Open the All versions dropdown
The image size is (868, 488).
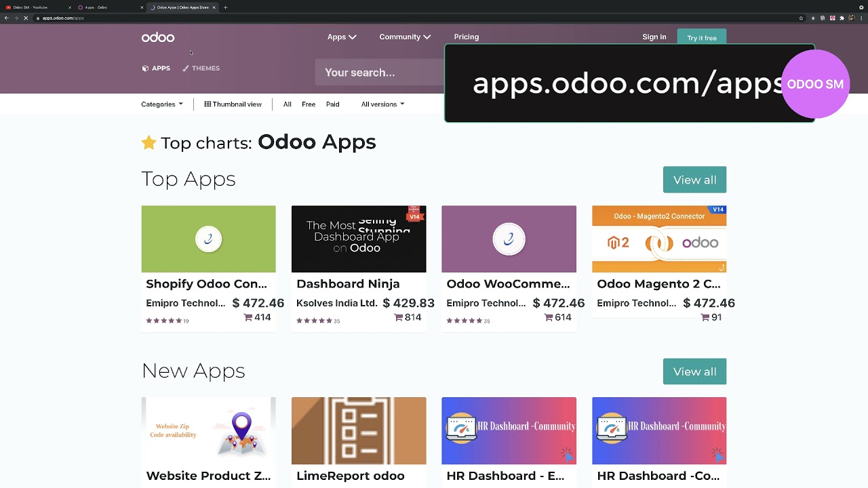[382, 104]
